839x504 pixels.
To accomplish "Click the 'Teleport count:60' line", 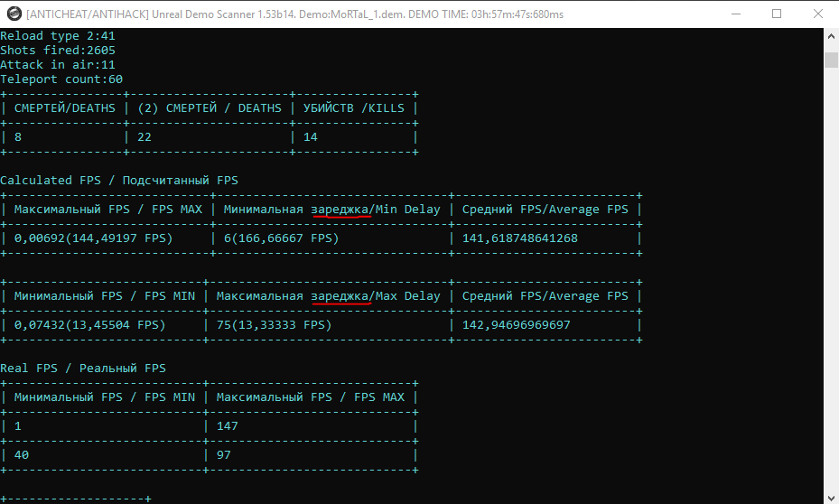I will (x=61, y=79).
